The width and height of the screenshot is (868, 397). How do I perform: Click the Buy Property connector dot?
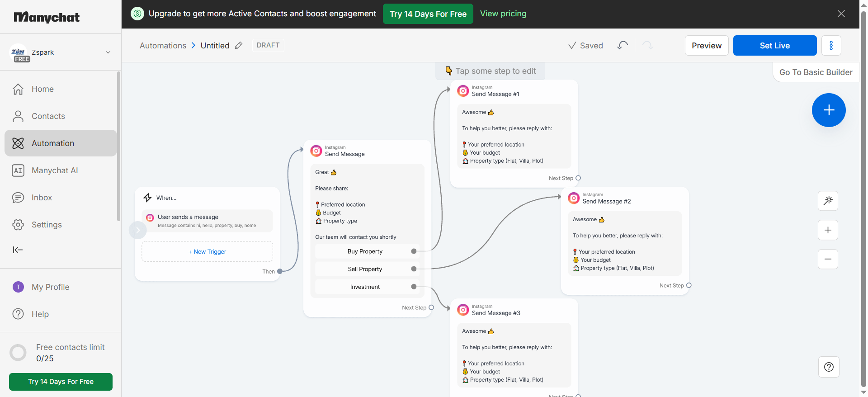[x=414, y=251]
